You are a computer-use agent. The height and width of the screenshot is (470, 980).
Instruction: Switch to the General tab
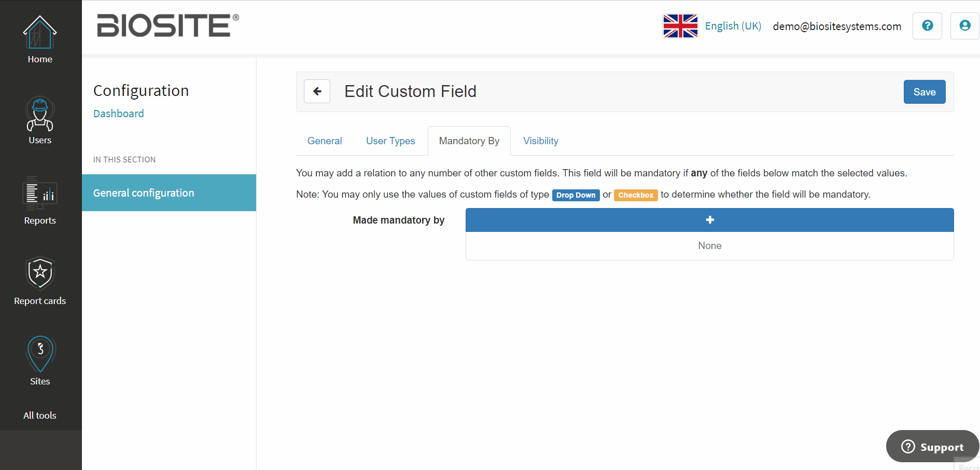(x=325, y=141)
